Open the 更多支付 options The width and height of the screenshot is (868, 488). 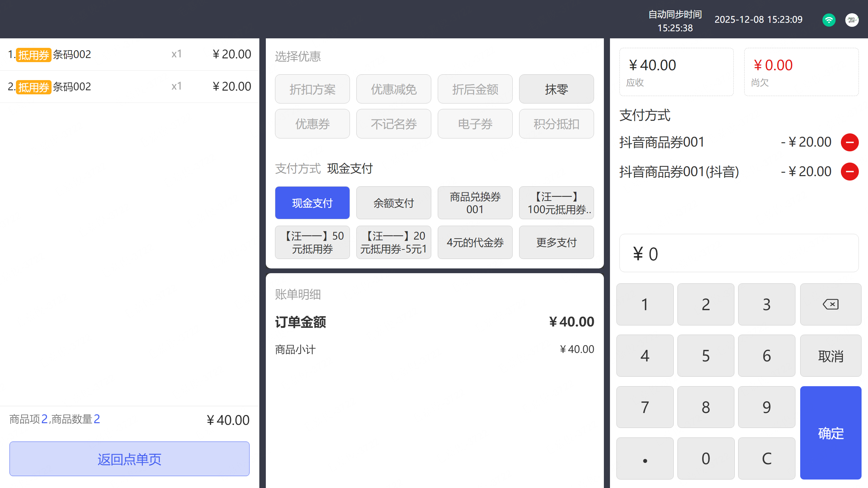pos(556,242)
